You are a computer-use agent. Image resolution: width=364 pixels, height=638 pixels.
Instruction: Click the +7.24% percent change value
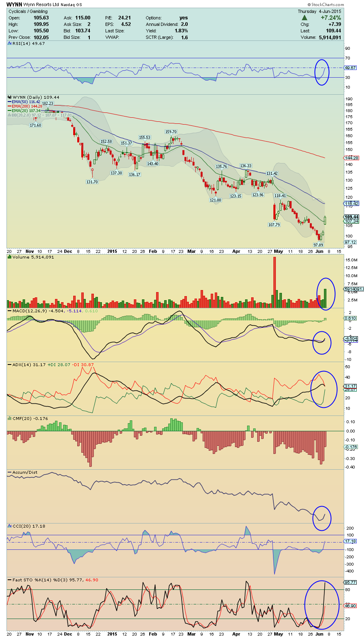[331, 18]
